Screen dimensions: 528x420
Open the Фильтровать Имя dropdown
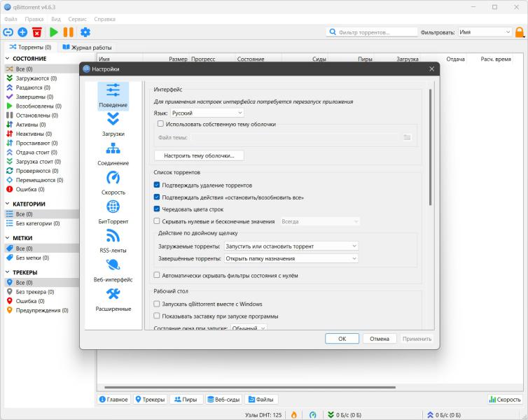[485, 32]
